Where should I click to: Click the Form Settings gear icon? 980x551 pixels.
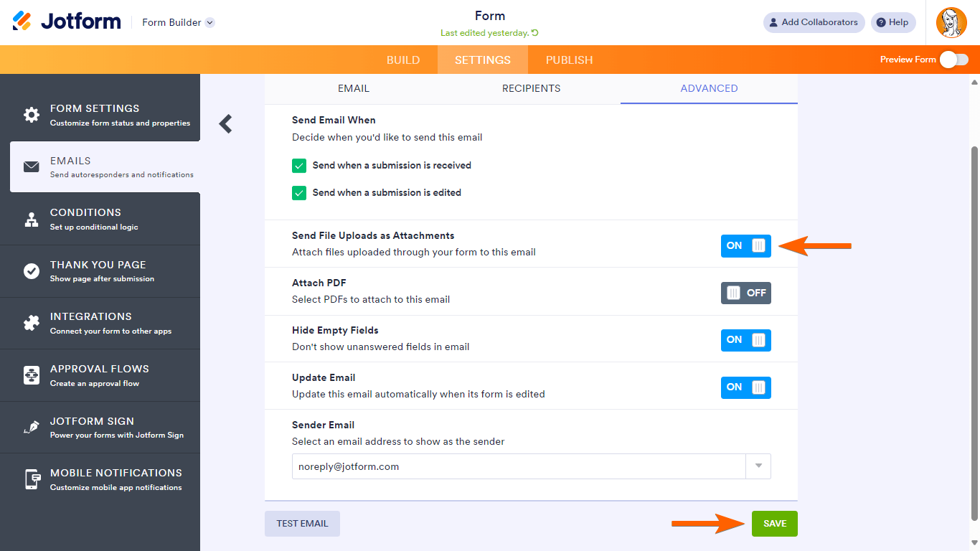coord(32,115)
